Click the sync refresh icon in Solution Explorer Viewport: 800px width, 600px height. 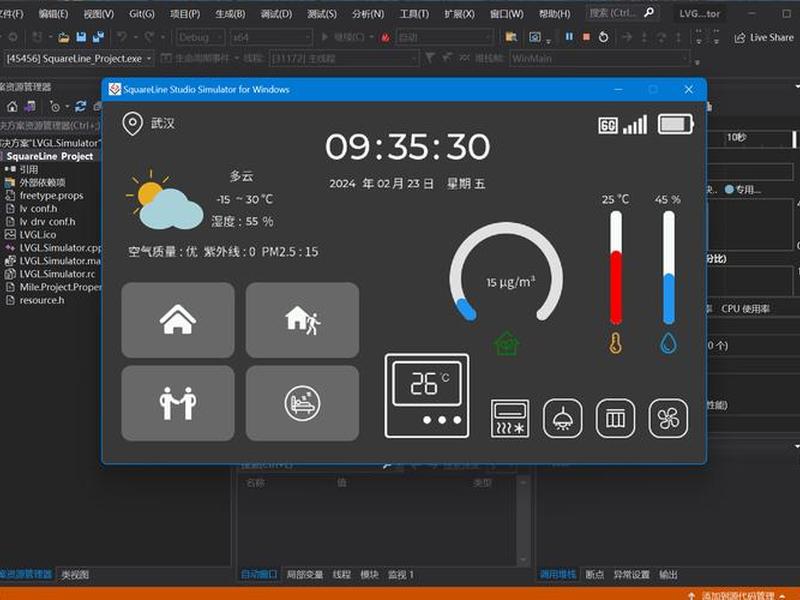click(80, 106)
